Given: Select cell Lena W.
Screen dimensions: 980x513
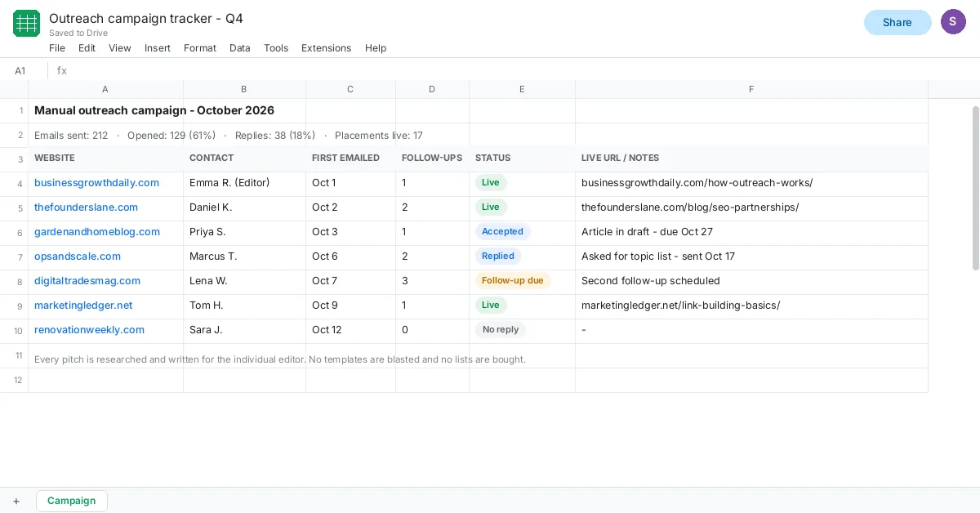Looking at the screenshot, I should [245, 281].
